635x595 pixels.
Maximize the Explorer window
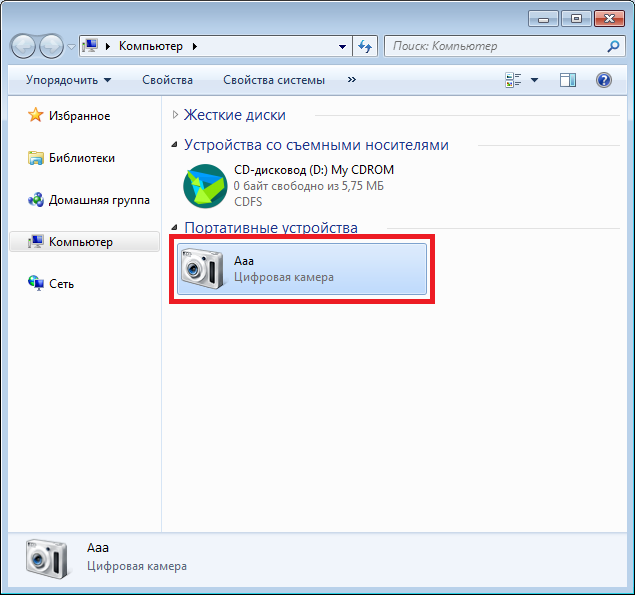click(x=576, y=19)
